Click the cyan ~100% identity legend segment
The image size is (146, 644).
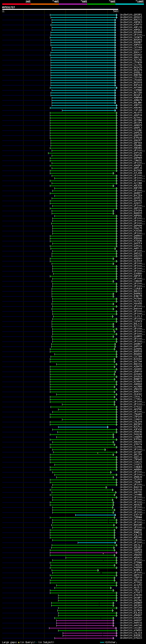(x=130, y=4)
